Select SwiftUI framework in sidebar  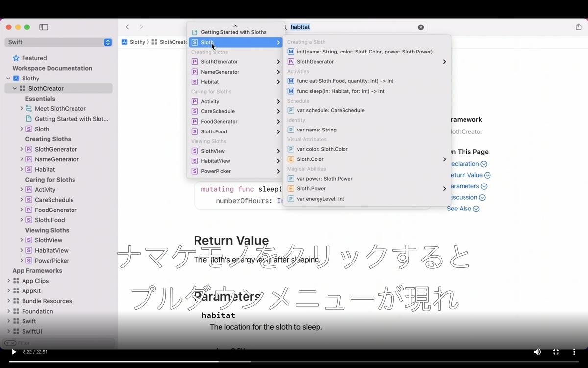(32, 331)
